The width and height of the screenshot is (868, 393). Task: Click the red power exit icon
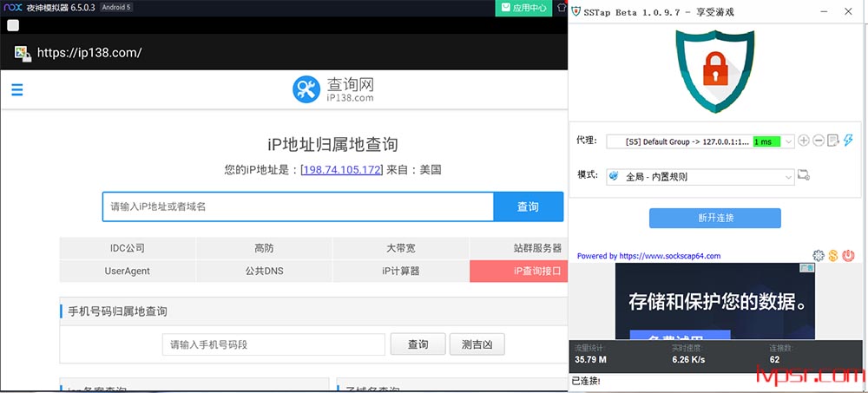click(x=848, y=256)
